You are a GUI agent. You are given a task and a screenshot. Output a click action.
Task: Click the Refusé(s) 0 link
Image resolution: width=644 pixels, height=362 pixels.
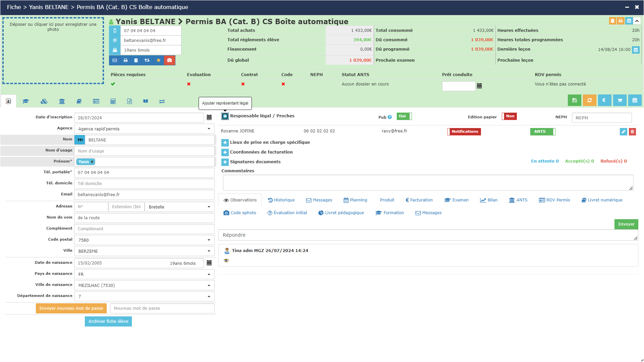(x=613, y=161)
